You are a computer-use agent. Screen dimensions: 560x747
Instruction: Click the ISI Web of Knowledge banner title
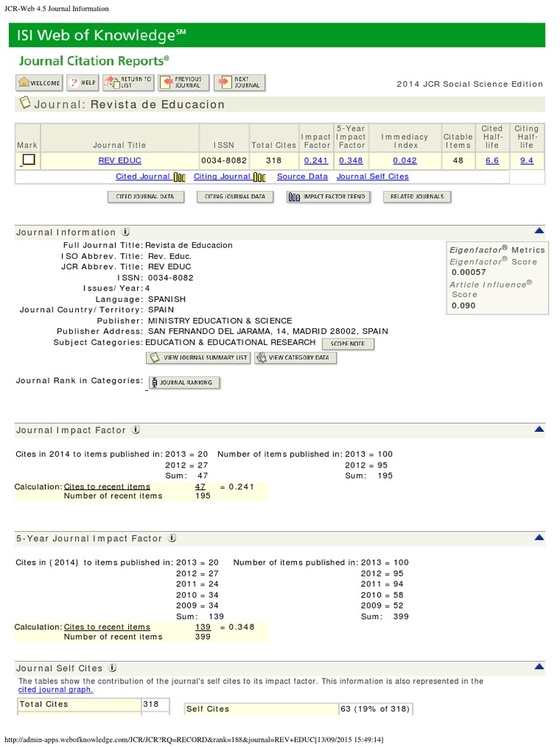(x=101, y=35)
